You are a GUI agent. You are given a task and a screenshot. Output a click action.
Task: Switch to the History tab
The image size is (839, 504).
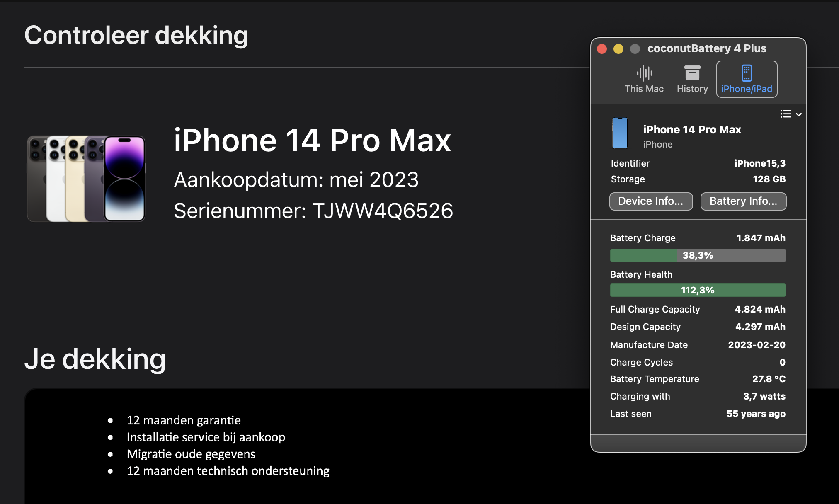point(692,79)
